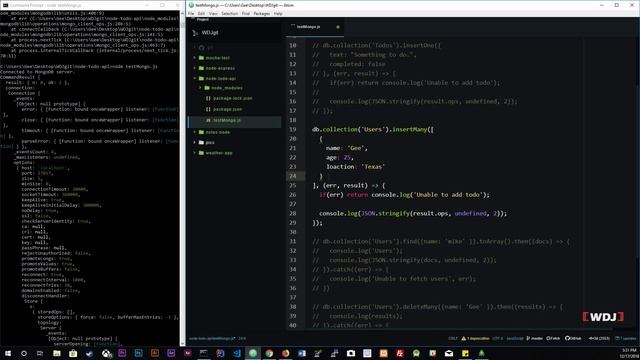The image size is (640, 360).
Task: Expand the node_modules folder arrow
Action: tap(200, 88)
